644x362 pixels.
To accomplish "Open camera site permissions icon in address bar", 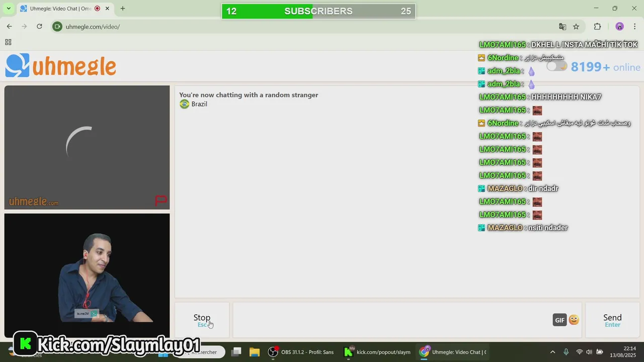I will [57, 27].
